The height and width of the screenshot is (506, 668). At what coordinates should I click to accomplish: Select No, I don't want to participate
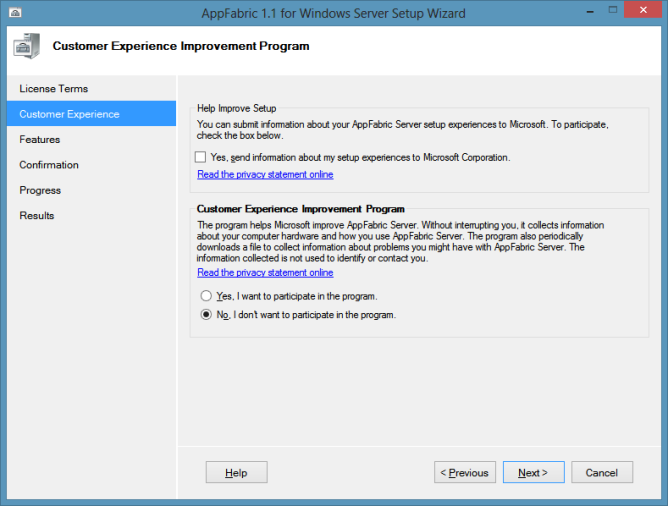pos(206,315)
